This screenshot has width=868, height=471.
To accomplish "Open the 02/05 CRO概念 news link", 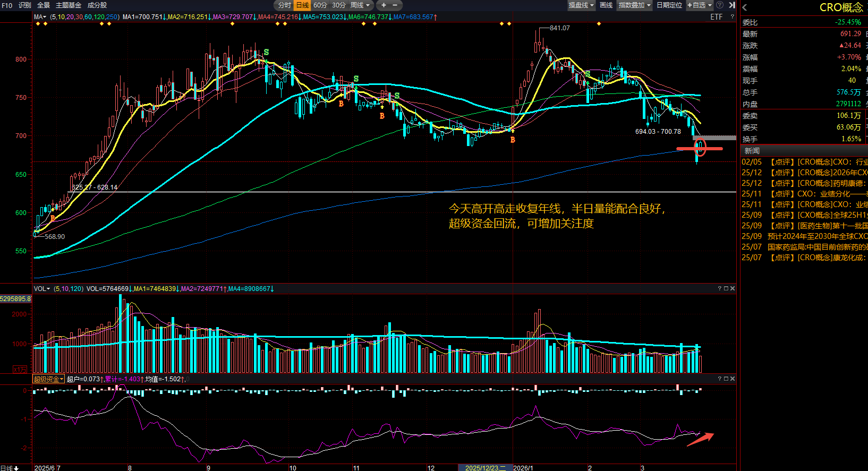I will click(804, 162).
